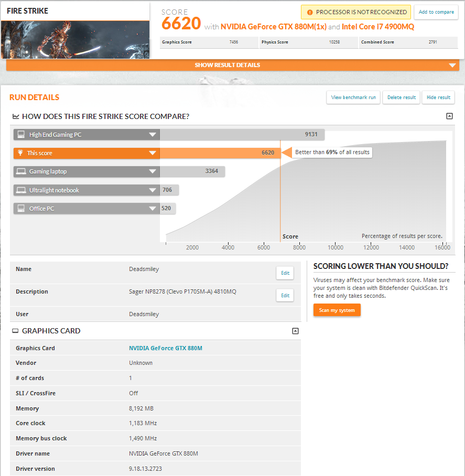Screen dimensions: 465x476
Task: Click Delete result button
Action: 401,98
